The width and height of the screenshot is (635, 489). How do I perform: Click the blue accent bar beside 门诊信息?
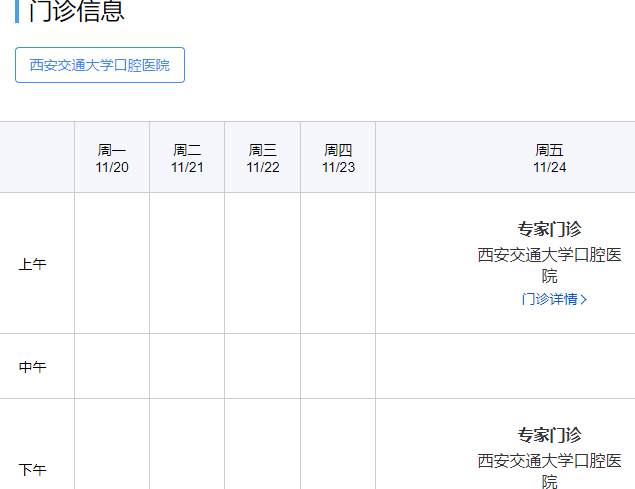(x=18, y=10)
